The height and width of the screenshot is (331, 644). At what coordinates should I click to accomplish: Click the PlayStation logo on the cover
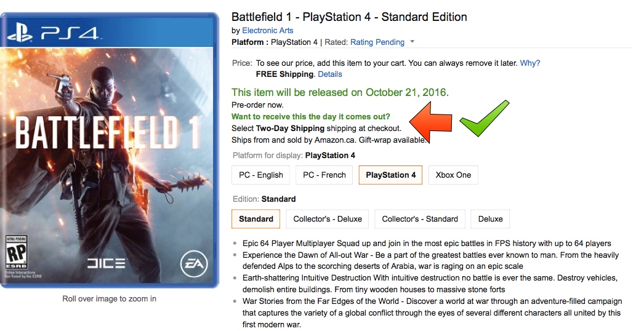point(19,31)
